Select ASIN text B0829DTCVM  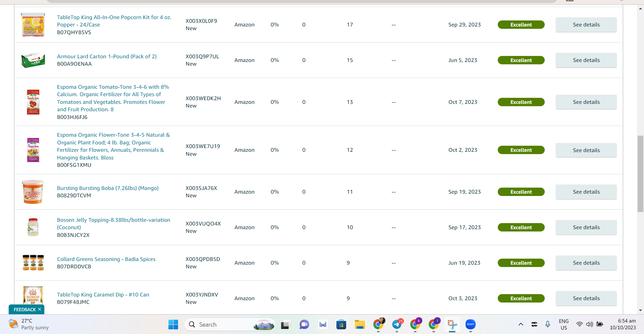(74, 196)
